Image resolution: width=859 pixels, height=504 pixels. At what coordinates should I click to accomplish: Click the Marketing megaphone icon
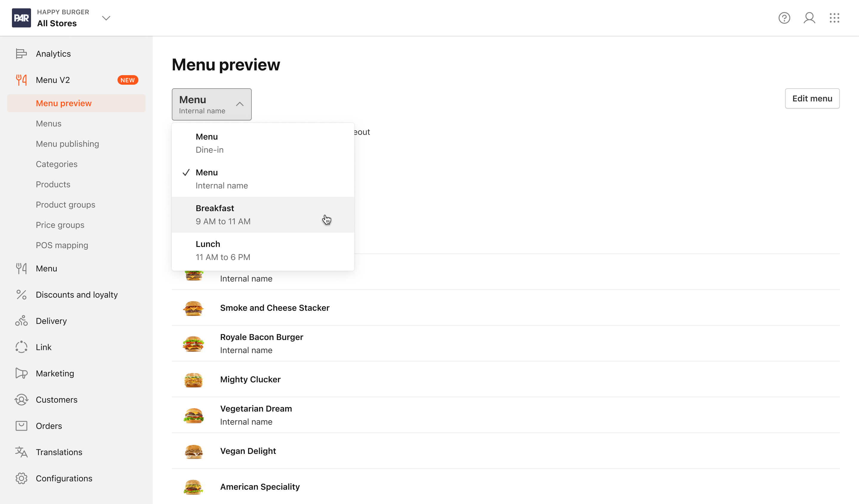pyautogui.click(x=21, y=373)
